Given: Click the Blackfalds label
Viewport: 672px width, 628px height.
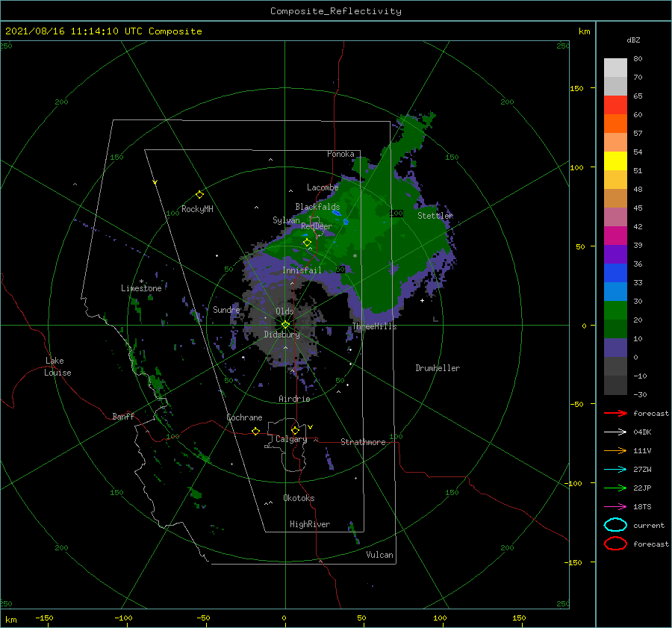Looking at the screenshot, I should pos(317,207).
